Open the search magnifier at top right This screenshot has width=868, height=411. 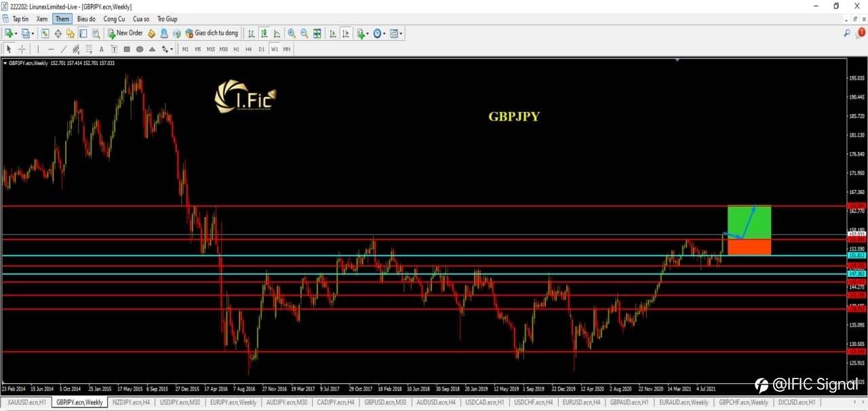[x=847, y=33]
